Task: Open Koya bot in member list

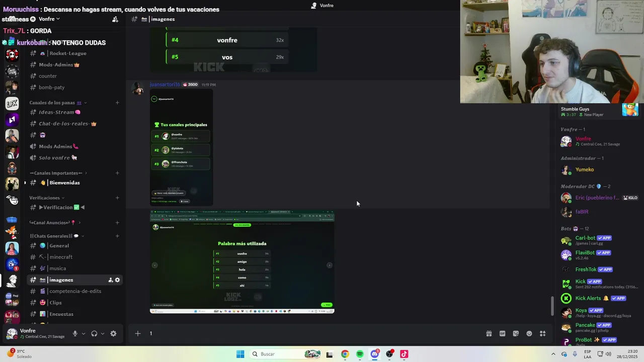Action: 599,313
